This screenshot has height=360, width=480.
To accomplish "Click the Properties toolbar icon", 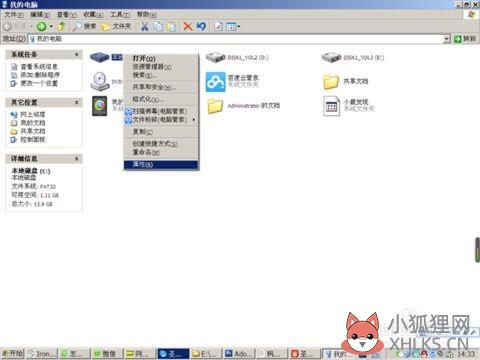I will point(218,26).
